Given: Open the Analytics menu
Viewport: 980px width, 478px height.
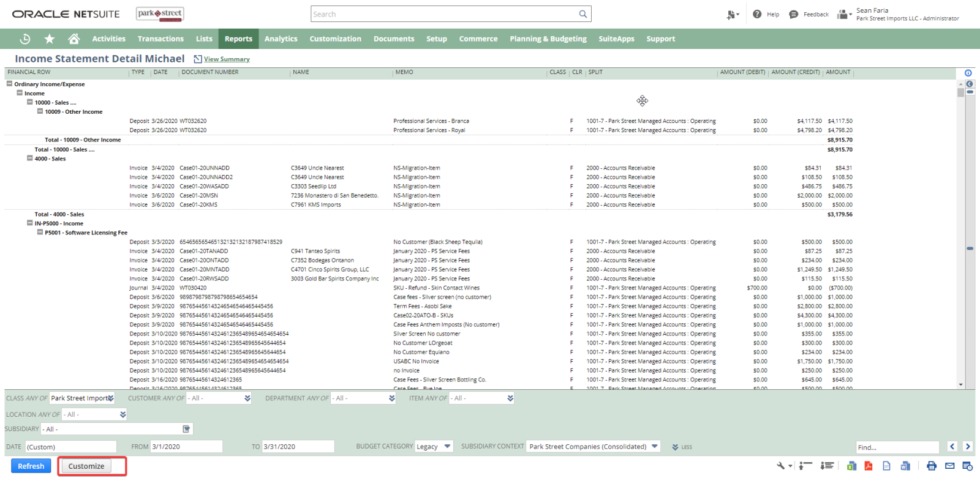Looking at the screenshot, I should (281, 39).
